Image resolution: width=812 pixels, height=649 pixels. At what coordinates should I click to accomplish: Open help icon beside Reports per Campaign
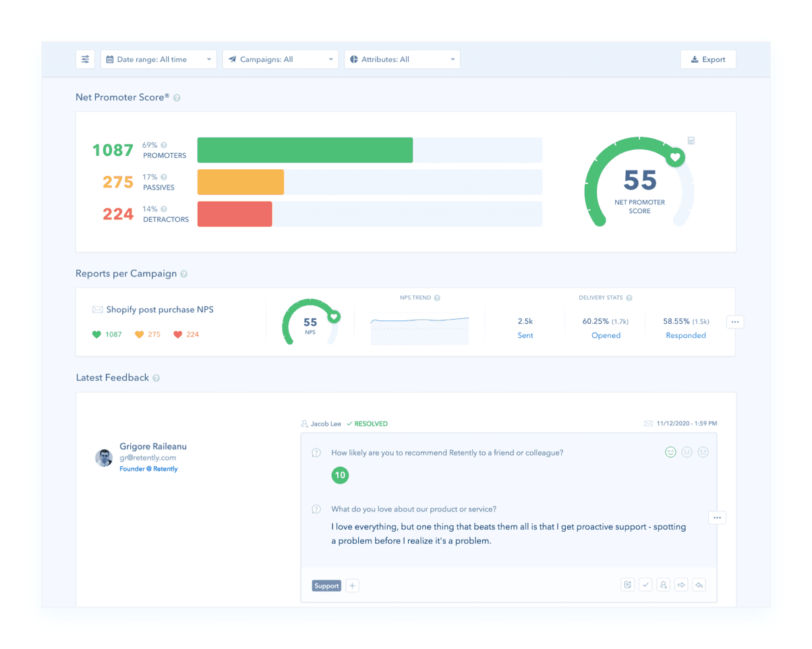[184, 274]
